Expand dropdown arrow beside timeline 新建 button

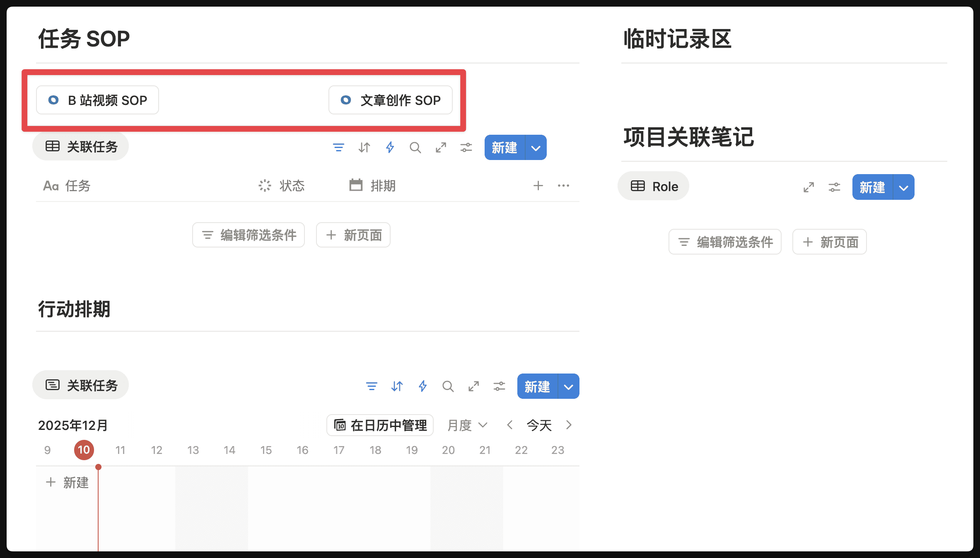pos(569,387)
